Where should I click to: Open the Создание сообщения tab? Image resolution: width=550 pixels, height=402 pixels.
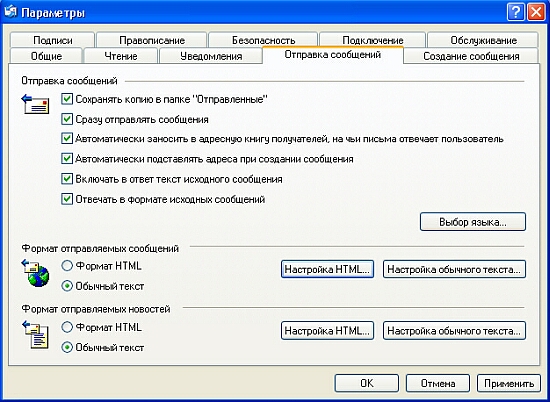coord(471,56)
